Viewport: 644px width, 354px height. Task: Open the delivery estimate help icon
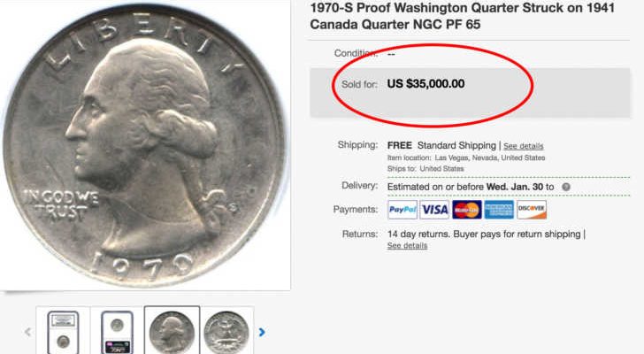pyautogui.click(x=566, y=187)
